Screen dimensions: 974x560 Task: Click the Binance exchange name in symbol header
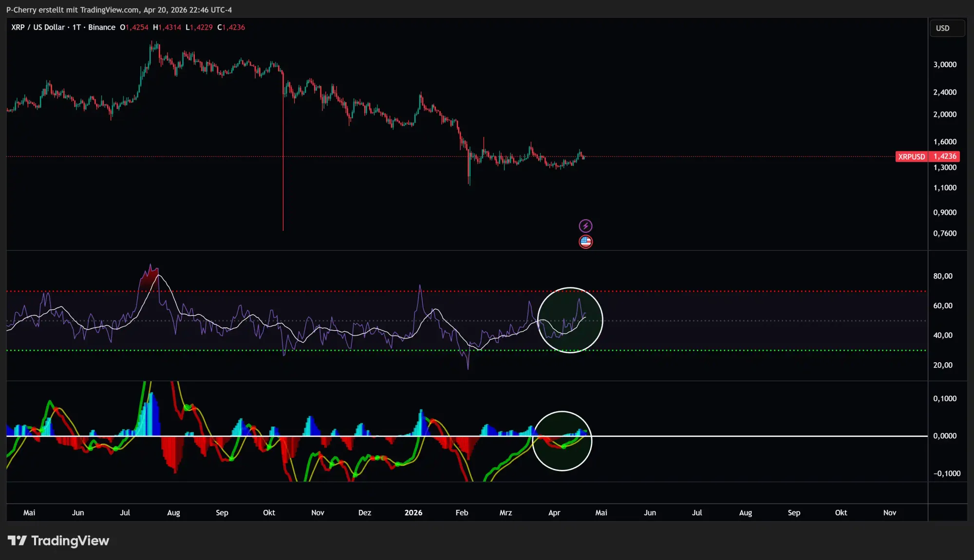click(x=102, y=27)
